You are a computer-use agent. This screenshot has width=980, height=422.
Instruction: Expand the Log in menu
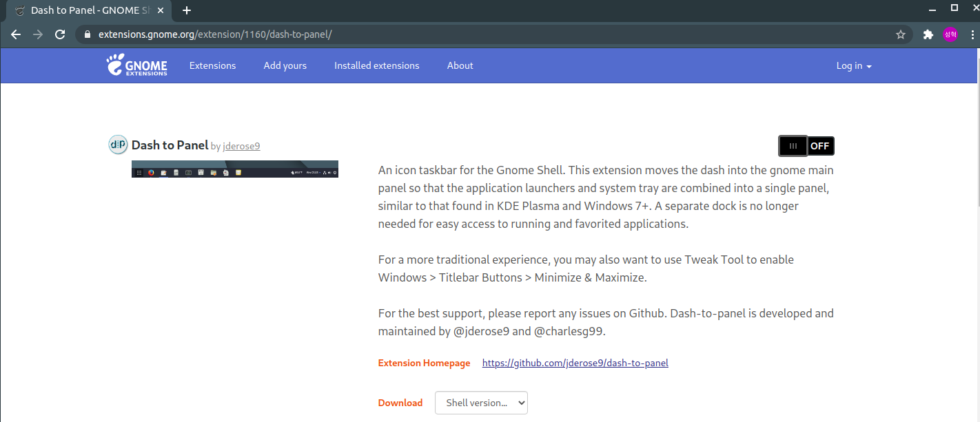click(854, 65)
